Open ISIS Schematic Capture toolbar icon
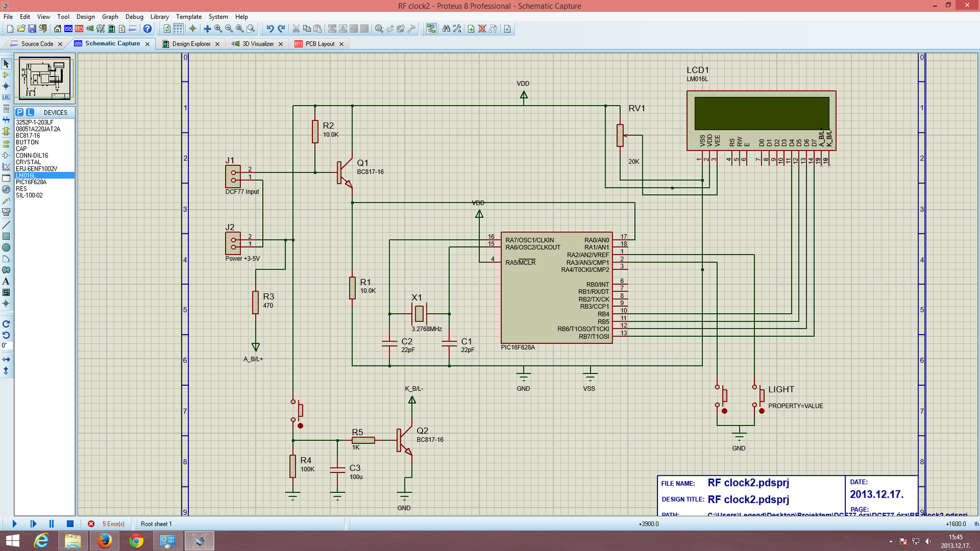Image resolution: width=980 pixels, height=551 pixels. click(x=68, y=29)
